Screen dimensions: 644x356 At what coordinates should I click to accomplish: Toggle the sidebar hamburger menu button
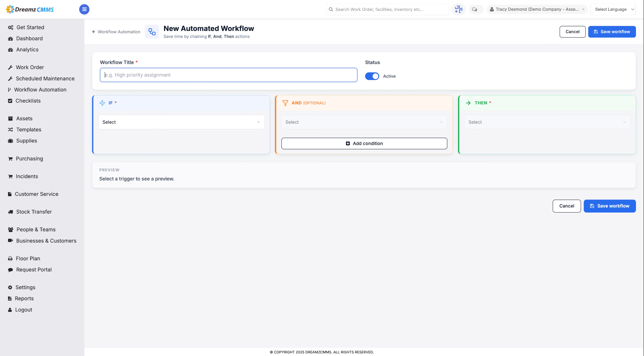[x=84, y=9]
